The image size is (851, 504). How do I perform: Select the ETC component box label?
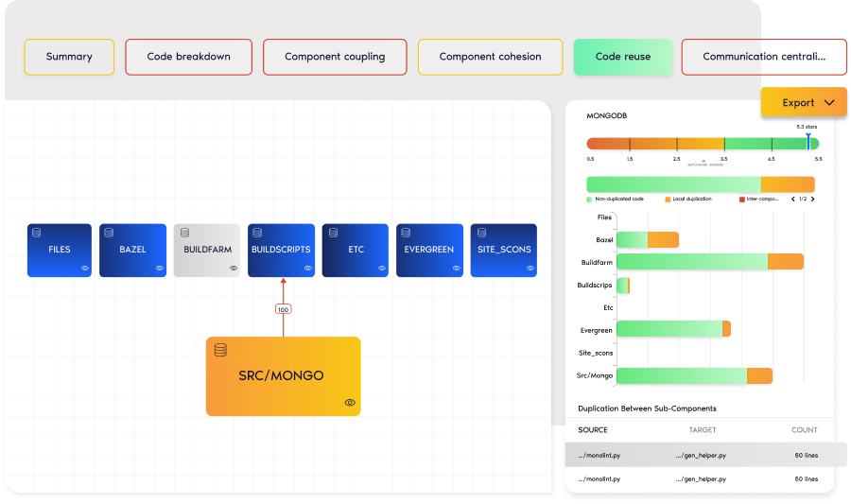[356, 250]
